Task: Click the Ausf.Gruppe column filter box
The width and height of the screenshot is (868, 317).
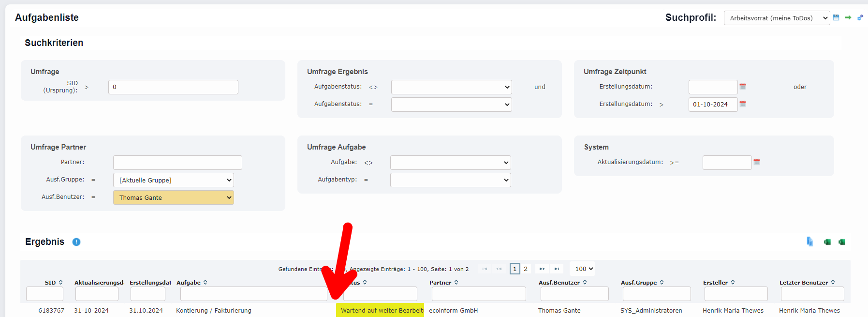Action: click(x=657, y=294)
